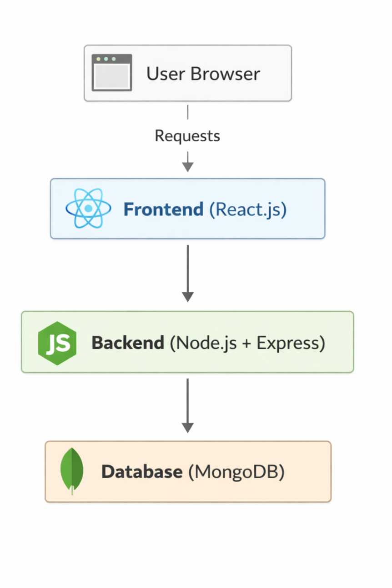392x588 pixels.
Task: Click the bold "Database" title
Action: pyautogui.click(x=142, y=472)
